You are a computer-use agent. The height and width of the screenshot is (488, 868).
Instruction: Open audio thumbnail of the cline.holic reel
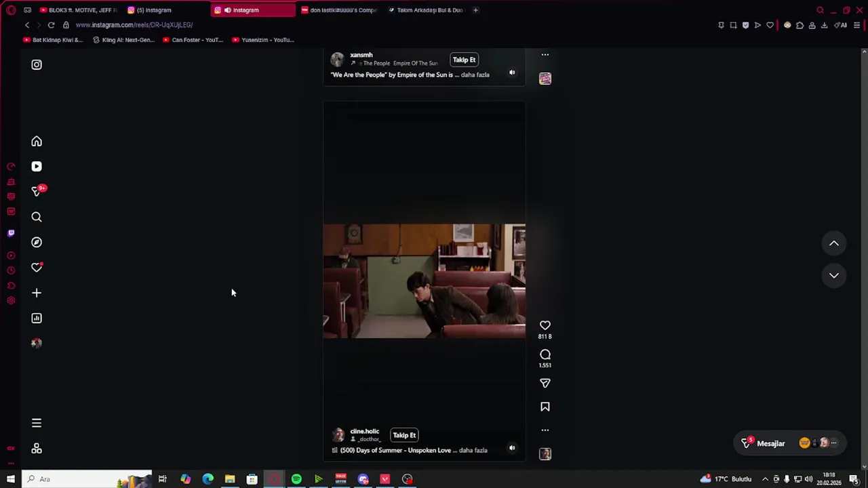click(x=545, y=454)
